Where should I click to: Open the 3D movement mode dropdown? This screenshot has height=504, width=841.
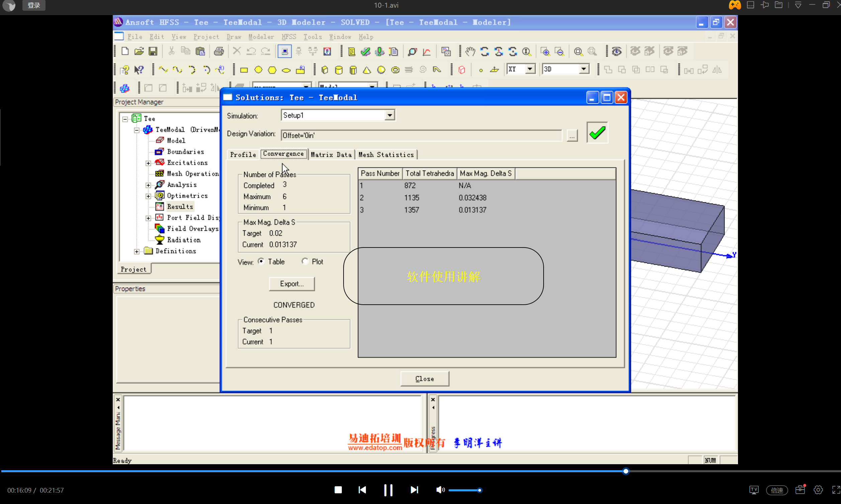[x=583, y=69]
